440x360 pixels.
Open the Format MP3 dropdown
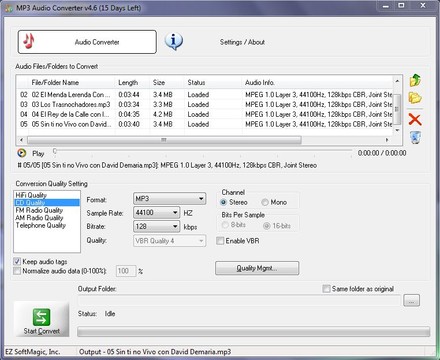tap(169, 199)
